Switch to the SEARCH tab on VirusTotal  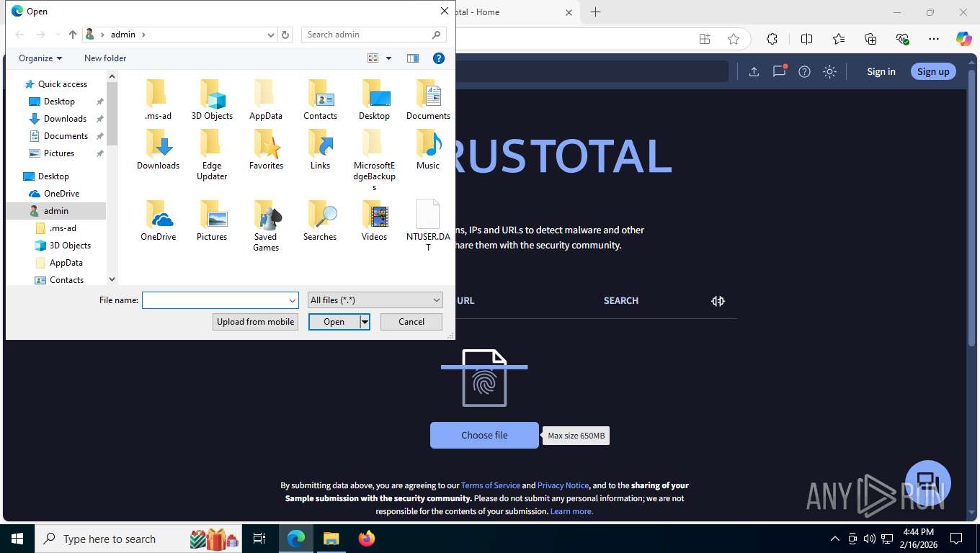pos(621,300)
